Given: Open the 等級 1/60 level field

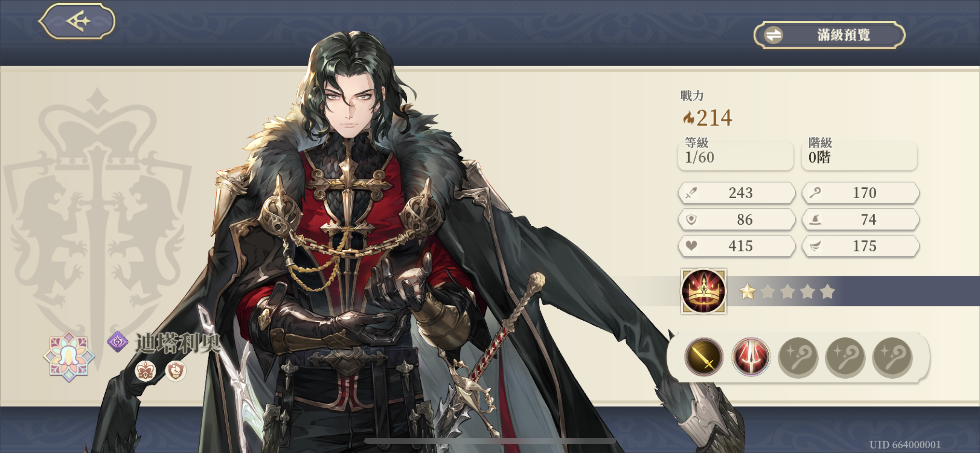Looking at the screenshot, I should tap(735, 155).
